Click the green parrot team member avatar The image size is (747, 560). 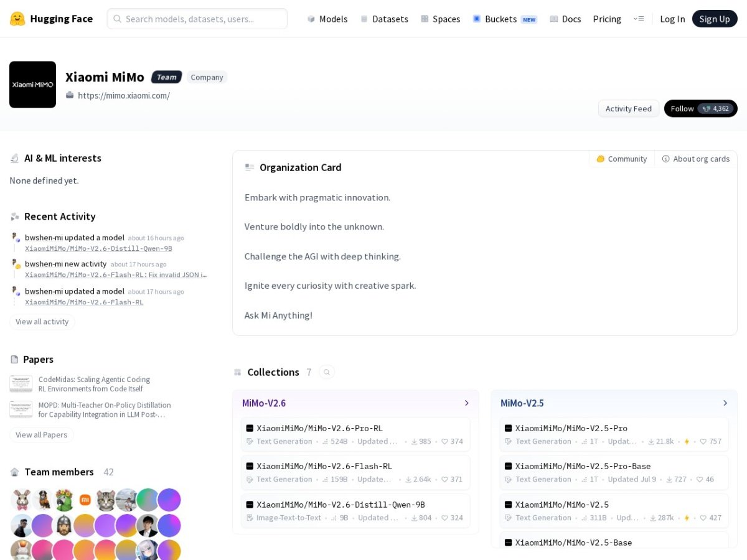(x=64, y=500)
